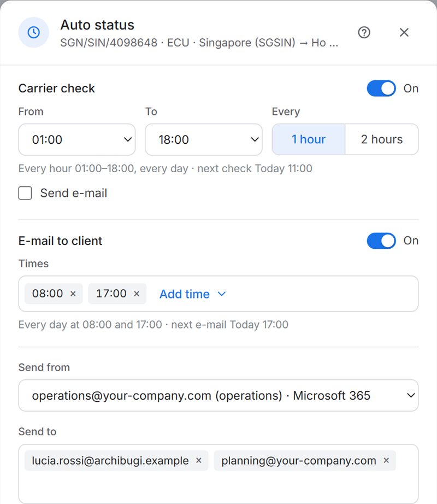437x504 pixels.
Task: Click the 08:00 time chip label
Action: (x=48, y=294)
